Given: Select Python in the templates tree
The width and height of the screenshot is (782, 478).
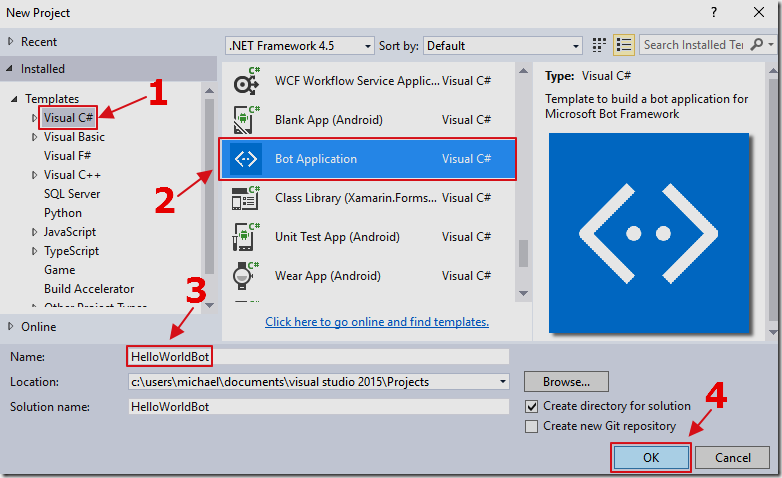Looking at the screenshot, I should pyautogui.click(x=63, y=213).
